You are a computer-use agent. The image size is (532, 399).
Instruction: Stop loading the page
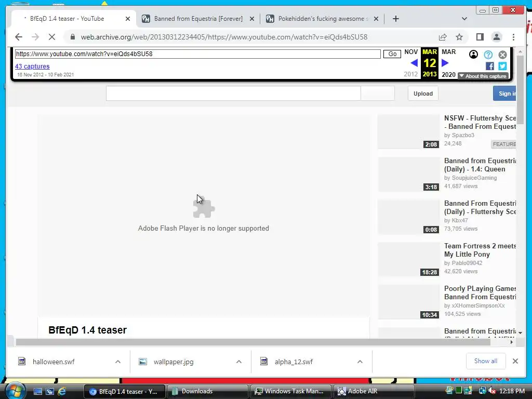click(x=52, y=37)
